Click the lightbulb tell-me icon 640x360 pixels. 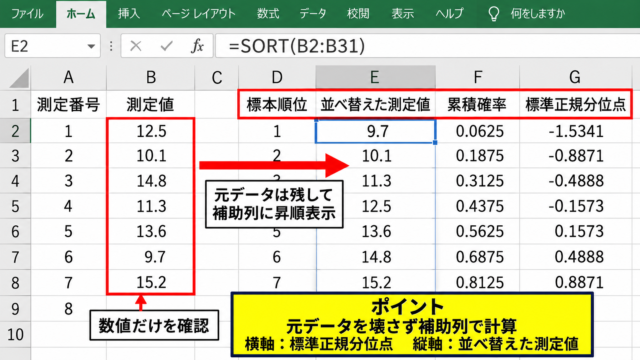point(494,14)
